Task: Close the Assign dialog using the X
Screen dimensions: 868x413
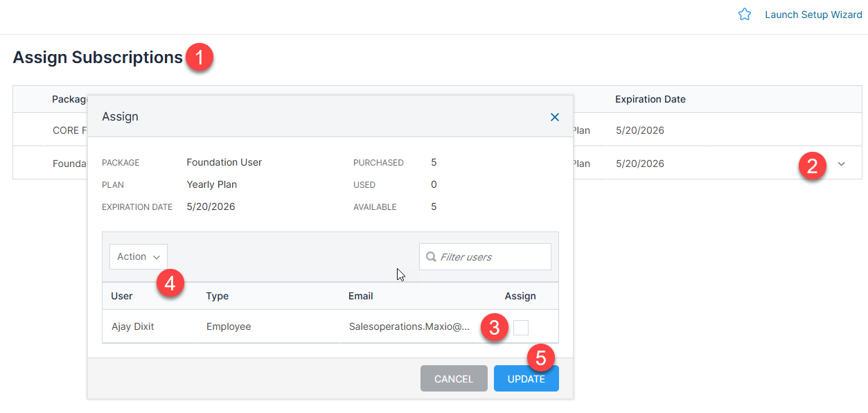Action: coord(554,117)
